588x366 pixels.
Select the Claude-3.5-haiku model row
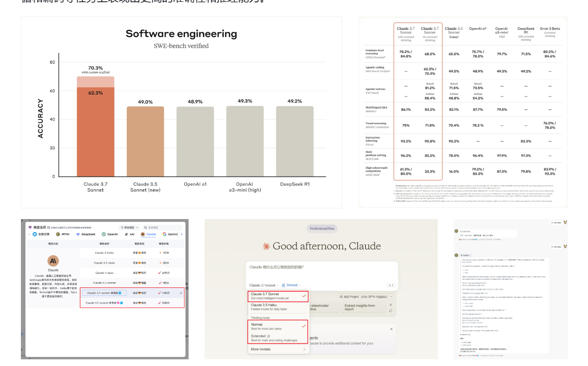[133, 263]
